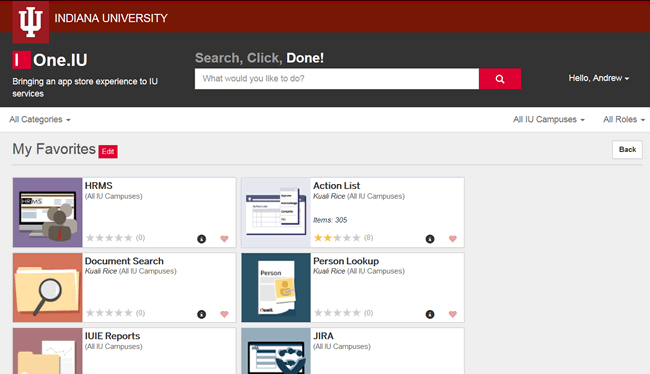Image resolution: width=650 pixels, height=374 pixels.
Task: Unfavorite HRMS using heart icon
Action: [x=224, y=239]
